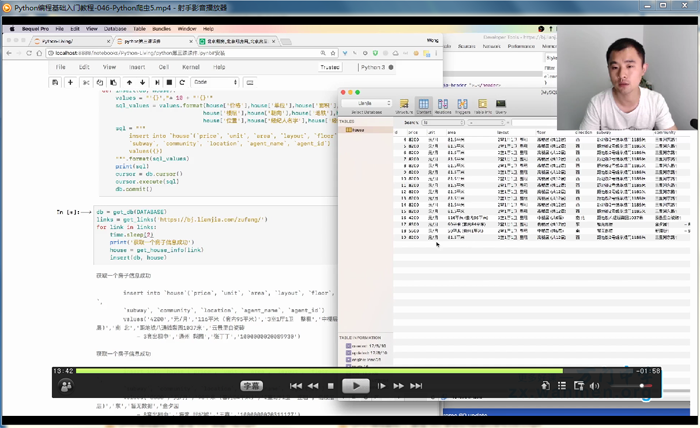This screenshot has width=700, height=428.
Task: Toggle subtitles with the 字幕 button
Action: tap(252, 386)
